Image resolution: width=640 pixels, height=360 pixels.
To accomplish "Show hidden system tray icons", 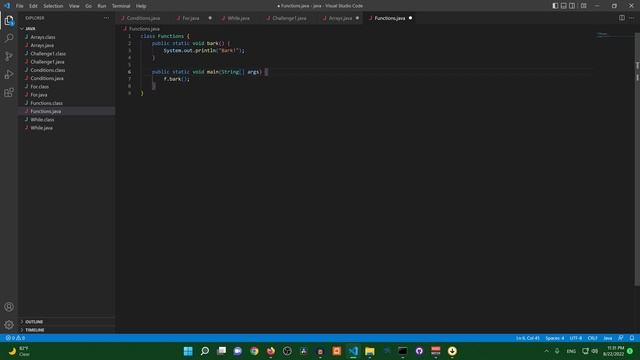I will click(x=547, y=351).
